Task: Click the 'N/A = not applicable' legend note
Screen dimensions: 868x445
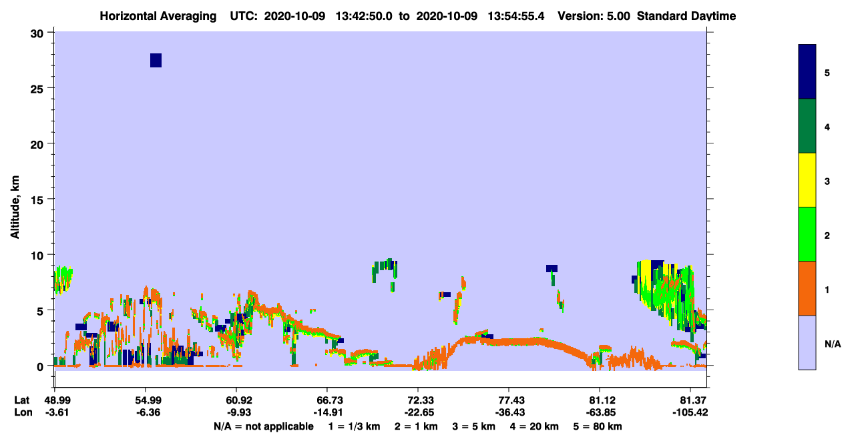Action: (x=263, y=426)
